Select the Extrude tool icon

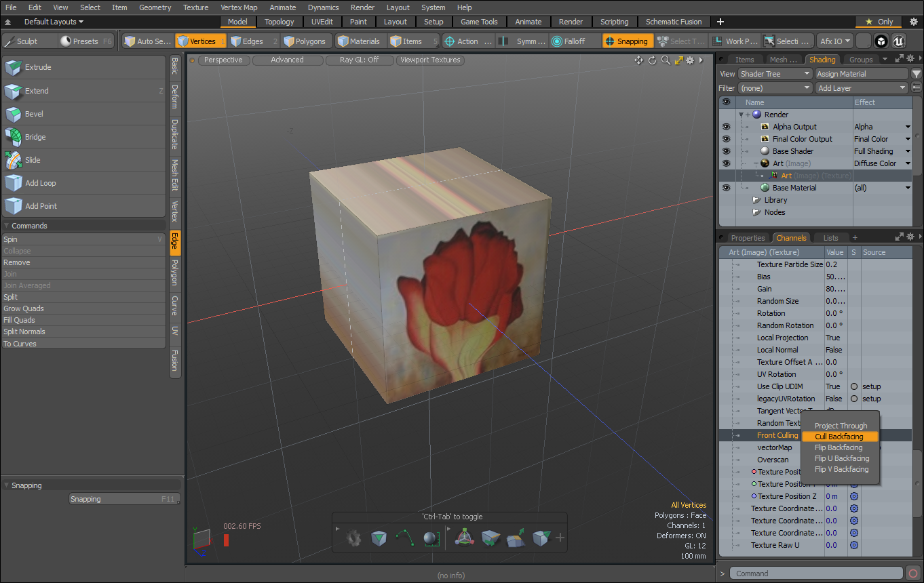click(14, 68)
